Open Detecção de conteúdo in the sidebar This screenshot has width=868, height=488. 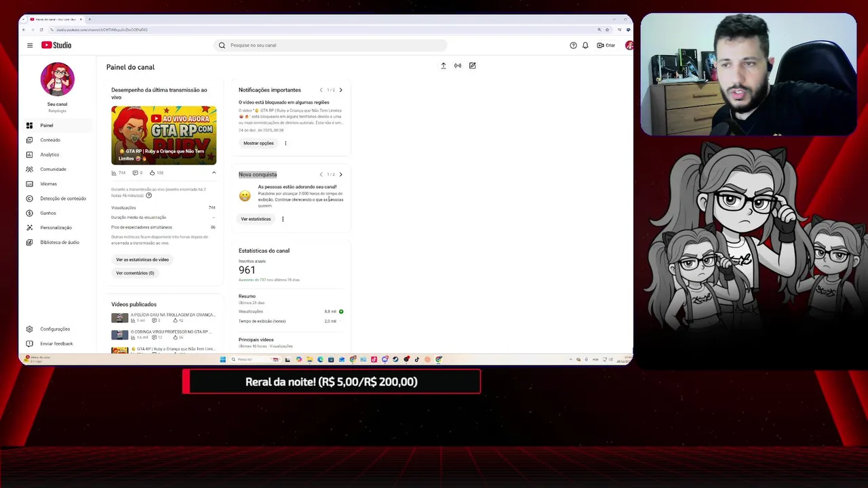click(x=57, y=199)
